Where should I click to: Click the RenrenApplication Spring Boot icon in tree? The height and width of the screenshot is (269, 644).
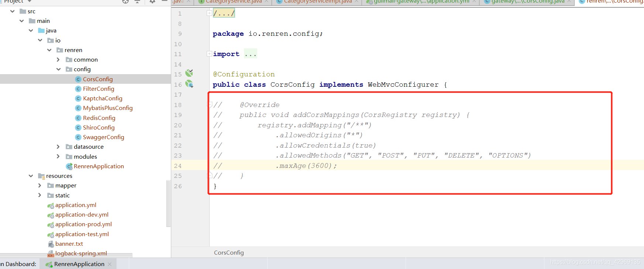(x=69, y=166)
